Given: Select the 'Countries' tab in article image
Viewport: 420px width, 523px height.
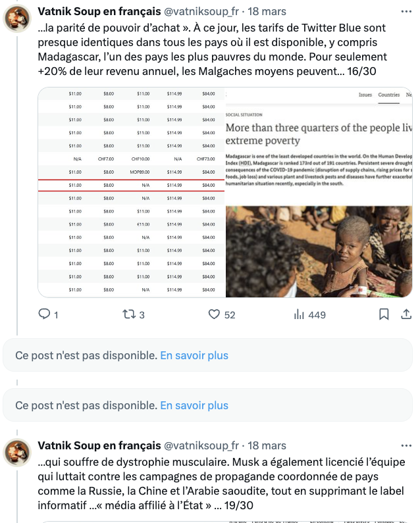Looking at the screenshot, I should (x=388, y=95).
